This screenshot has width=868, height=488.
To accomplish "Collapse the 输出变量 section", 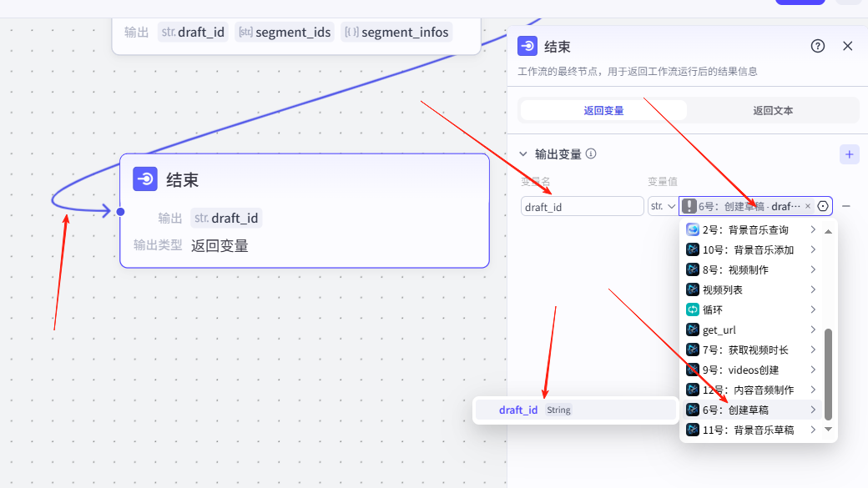I will (x=523, y=154).
